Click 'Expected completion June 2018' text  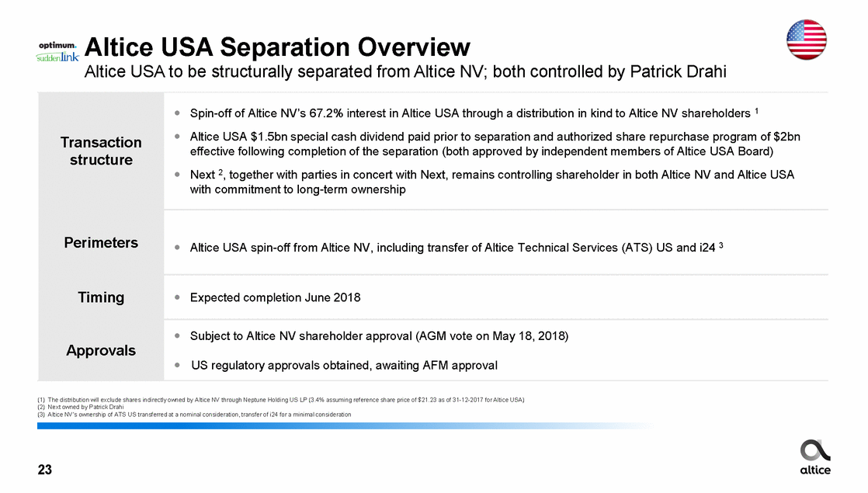[275, 297]
